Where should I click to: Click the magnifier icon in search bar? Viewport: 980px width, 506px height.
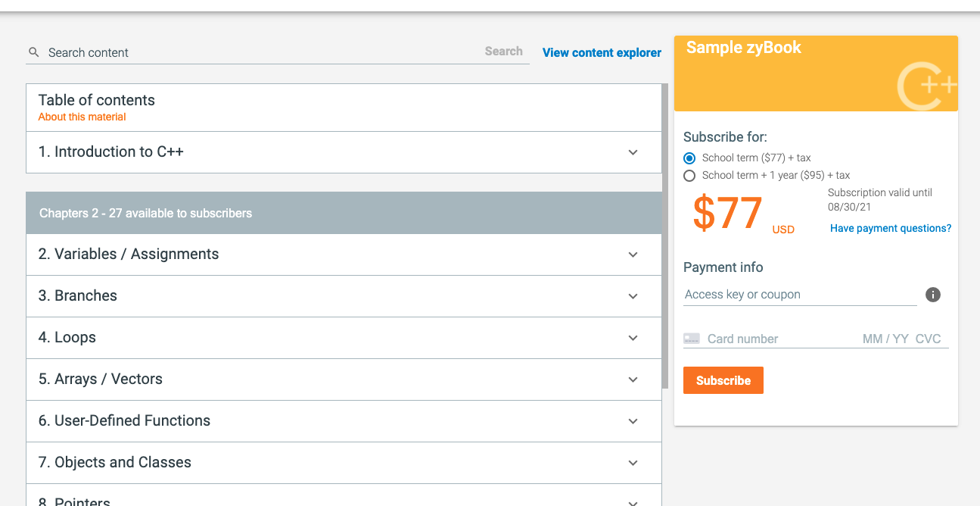(33, 52)
